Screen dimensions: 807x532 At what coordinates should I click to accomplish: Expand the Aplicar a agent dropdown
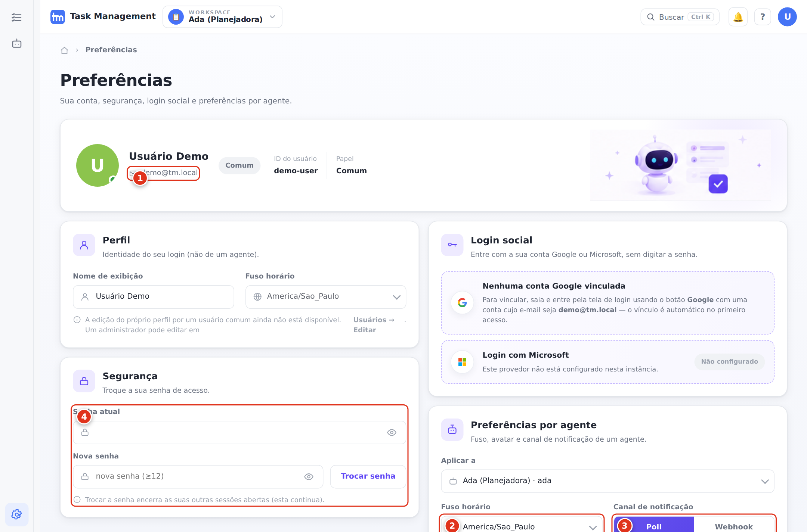[x=607, y=481]
